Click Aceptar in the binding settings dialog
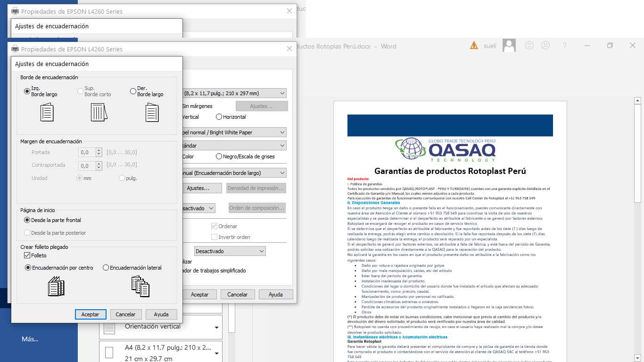Viewport: 644px width, 362px height. click(91, 314)
